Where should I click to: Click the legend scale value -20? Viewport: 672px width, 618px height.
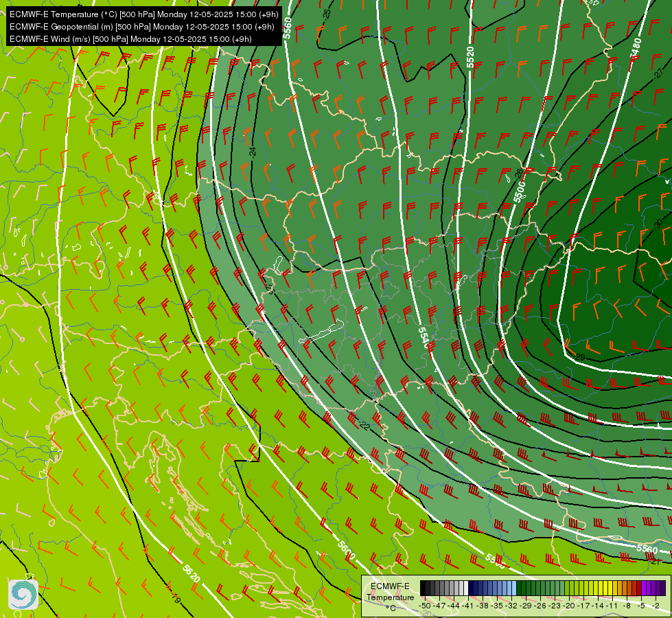click(569, 606)
